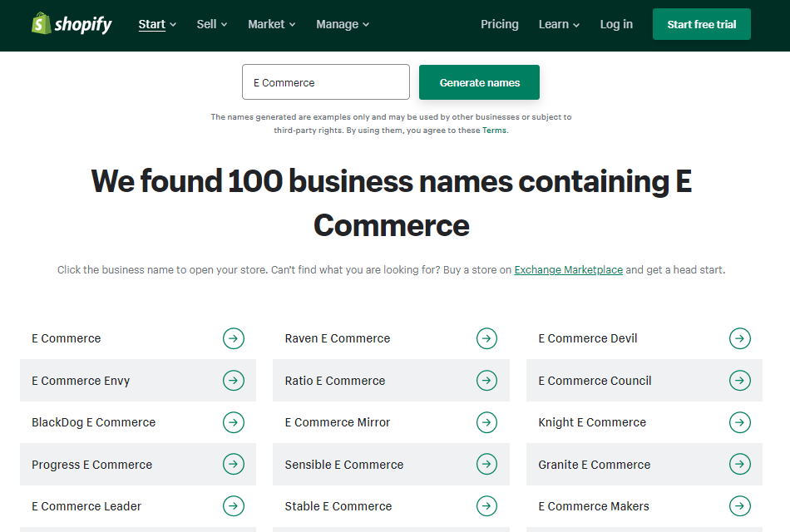Screen dimensions: 790x532
Task: Go to the Pricing page
Action: pos(499,24)
